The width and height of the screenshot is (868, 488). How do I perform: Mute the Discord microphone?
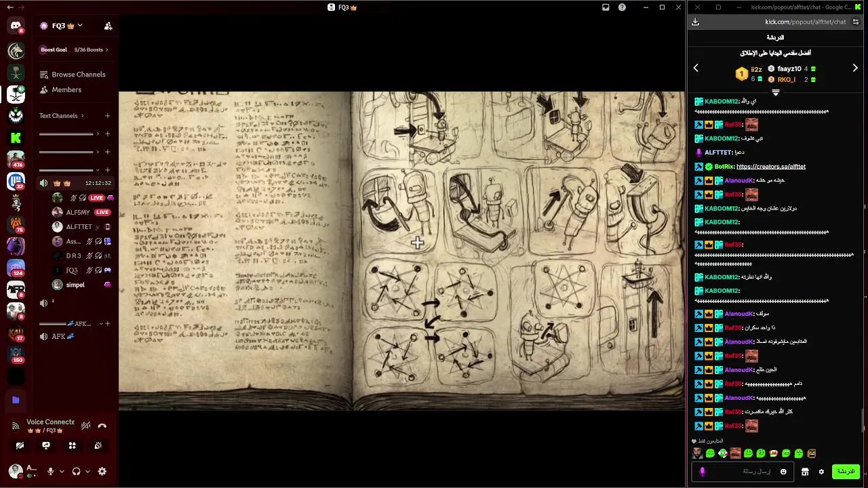tap(50, 471)
